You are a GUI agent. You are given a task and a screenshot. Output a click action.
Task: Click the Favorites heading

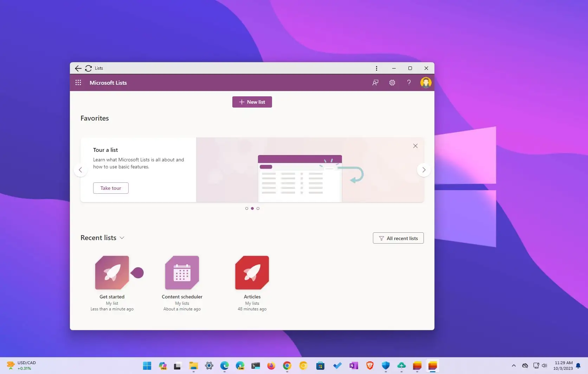point(95,118)
